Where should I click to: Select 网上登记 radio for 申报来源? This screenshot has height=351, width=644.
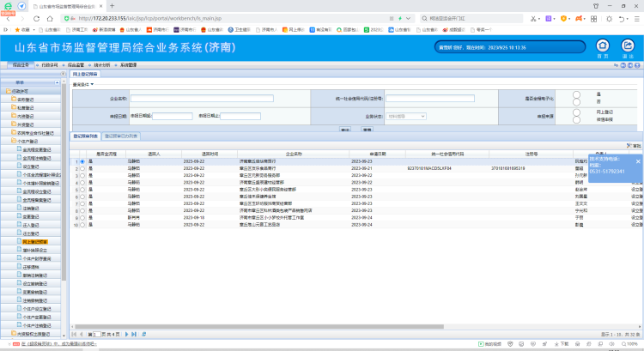click(576, 112)
